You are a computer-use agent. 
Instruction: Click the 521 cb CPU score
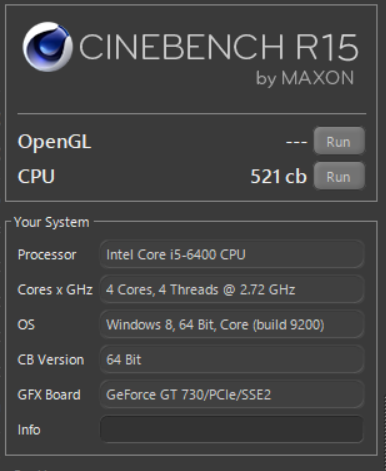click(278, 176)
